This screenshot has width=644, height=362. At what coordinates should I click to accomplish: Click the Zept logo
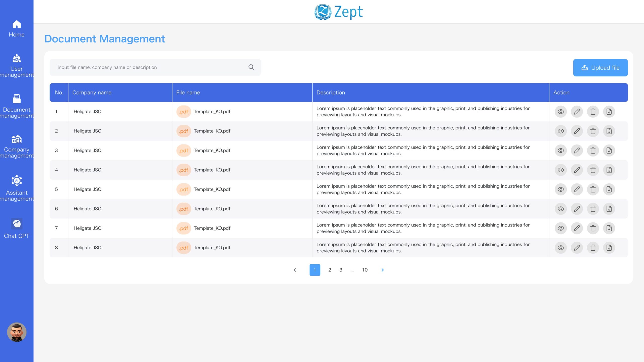click(x=338, y=12)
